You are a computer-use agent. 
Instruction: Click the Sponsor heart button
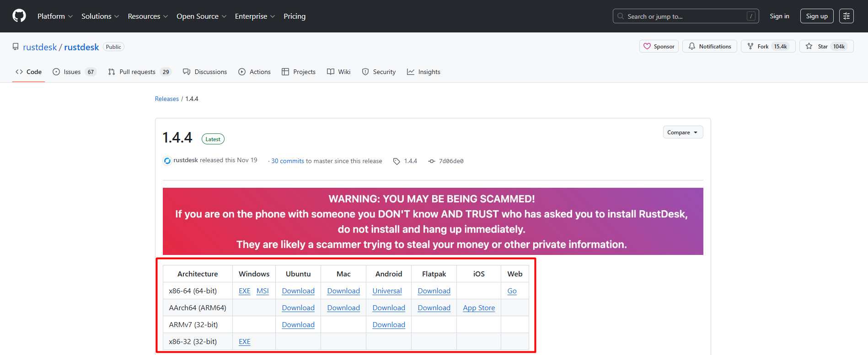659,46
